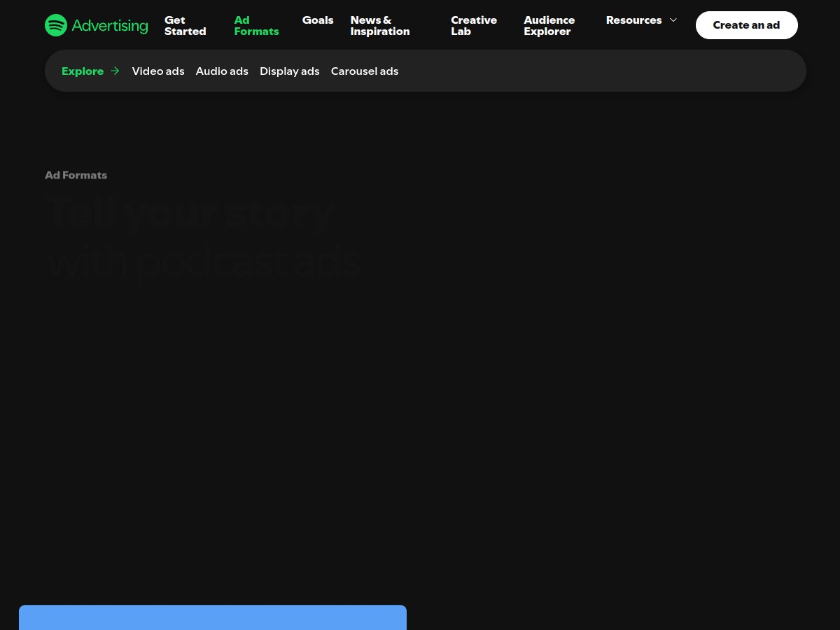Select the Ad Formats navigation item
This screenshot has width=840, height=630.
256,26
